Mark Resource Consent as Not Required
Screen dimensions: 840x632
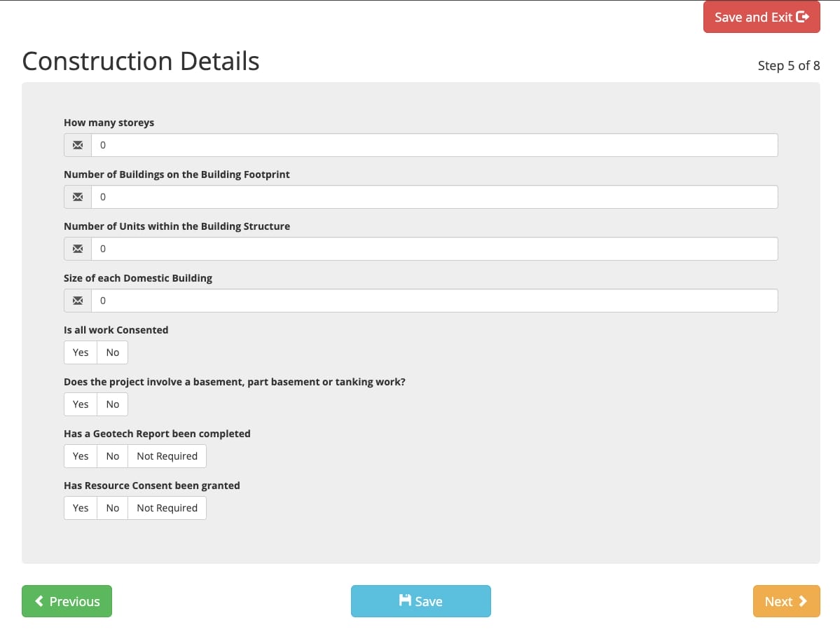coord(167,508)
